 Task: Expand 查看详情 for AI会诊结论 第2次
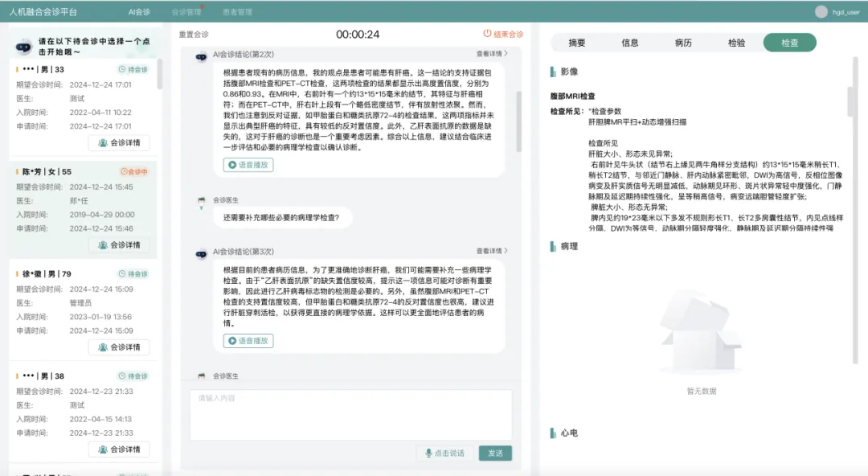click(492, 54)
